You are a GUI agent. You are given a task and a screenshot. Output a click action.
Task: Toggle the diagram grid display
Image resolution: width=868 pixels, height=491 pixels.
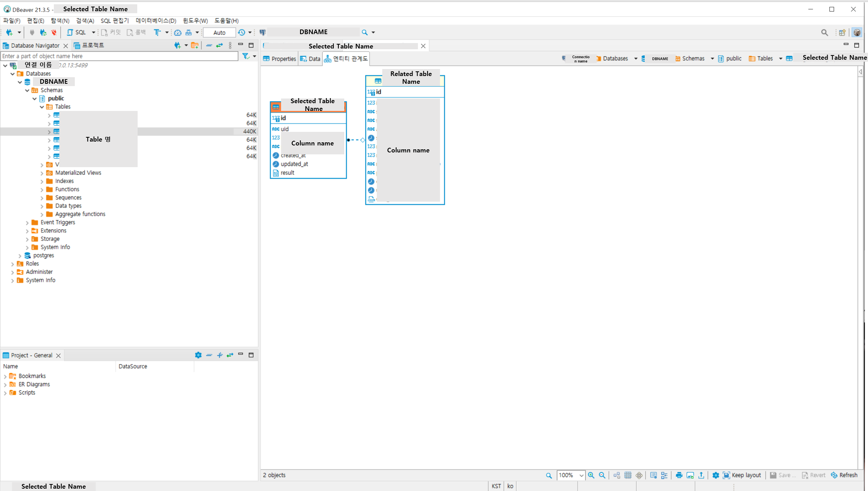(628, 475)
